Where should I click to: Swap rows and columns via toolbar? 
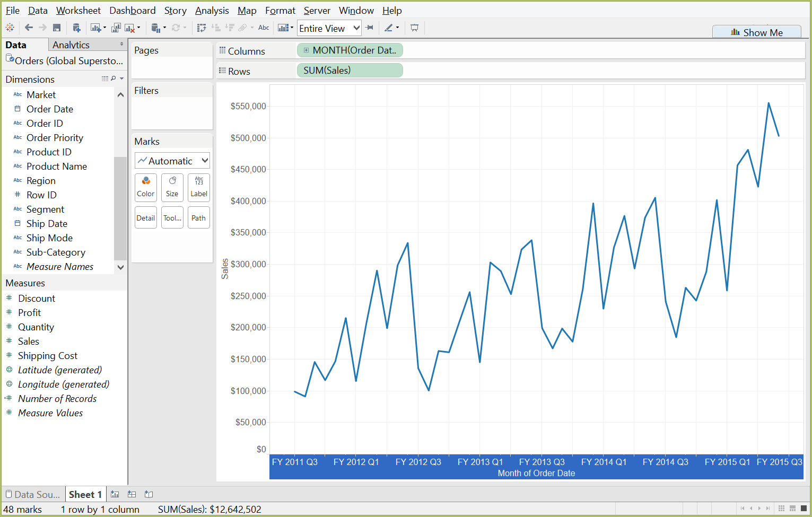tap(202, 28)
